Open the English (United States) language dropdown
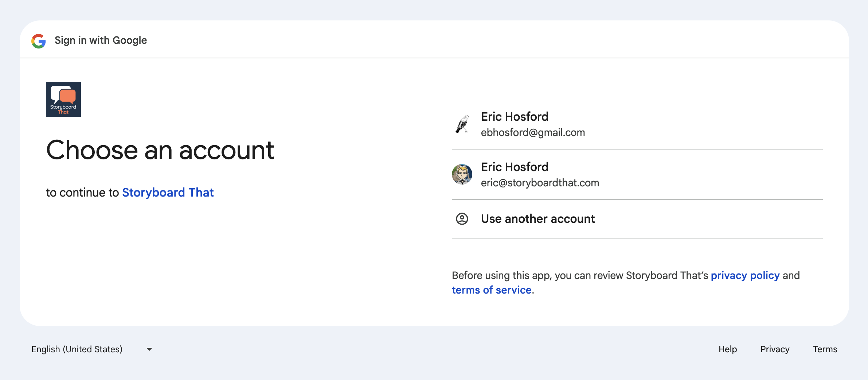The height and width of the screenshot is (380, 868). point(92,349)
